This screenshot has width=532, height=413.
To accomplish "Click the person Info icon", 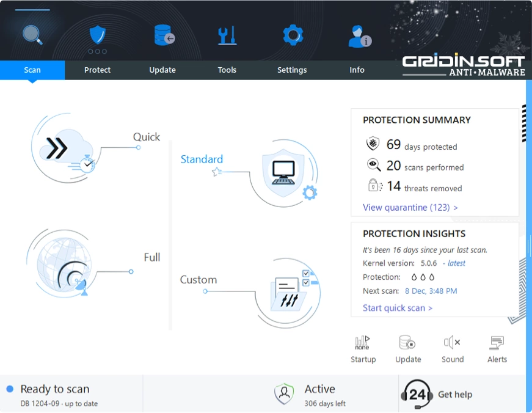I will coord(359,36).
